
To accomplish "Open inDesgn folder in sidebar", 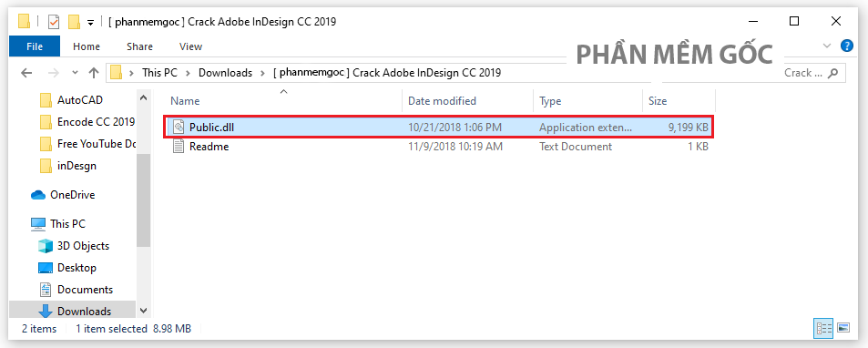I will point(77,166).
